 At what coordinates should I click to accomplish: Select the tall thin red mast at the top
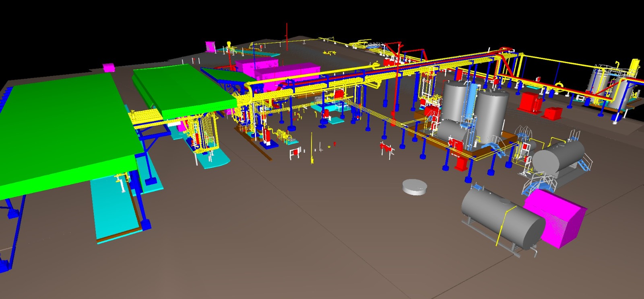pyautogui.click(x=287, y=36)
